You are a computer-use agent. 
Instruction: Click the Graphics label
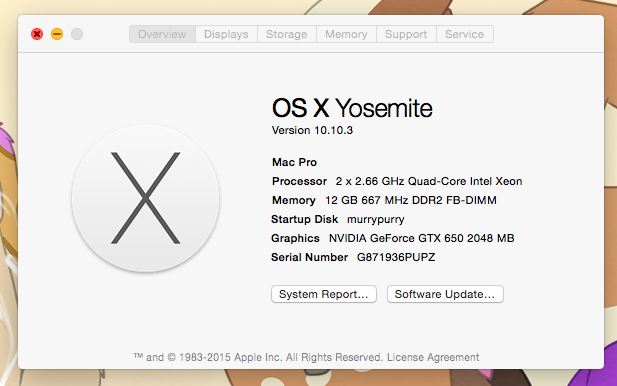point(295,238)
